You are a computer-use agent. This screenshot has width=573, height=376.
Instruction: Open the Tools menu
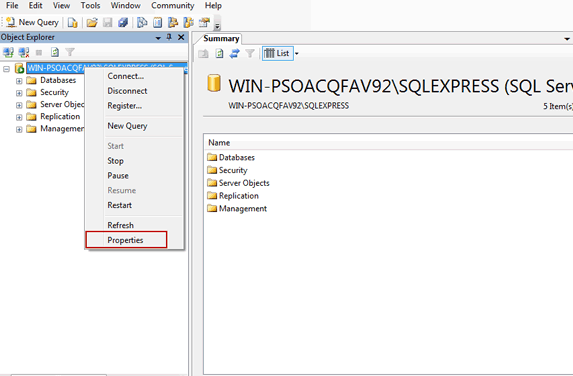pyautogui.click(x=90, y=5)
